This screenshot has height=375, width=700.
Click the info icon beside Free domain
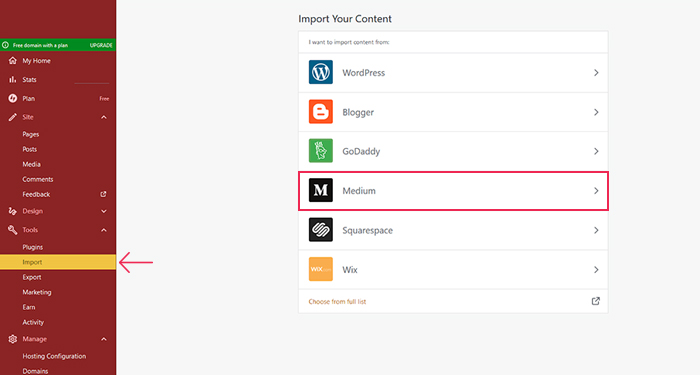(x=5, y=45)
